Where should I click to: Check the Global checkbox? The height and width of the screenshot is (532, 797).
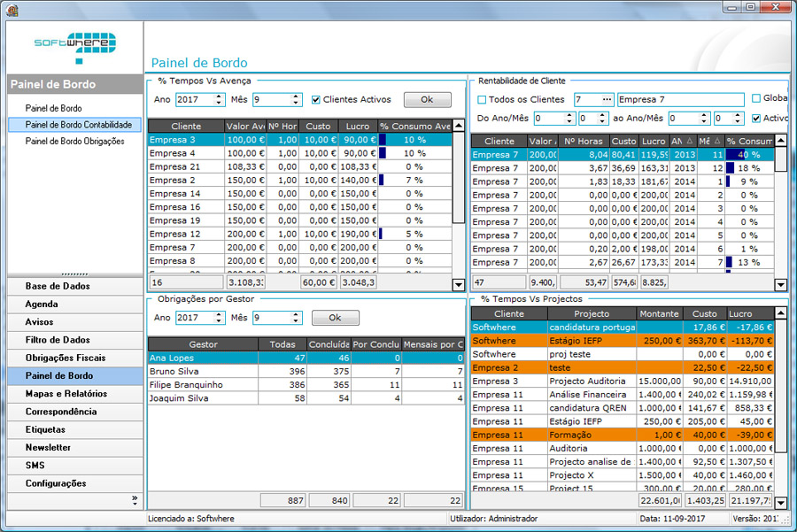coord(756,98)
